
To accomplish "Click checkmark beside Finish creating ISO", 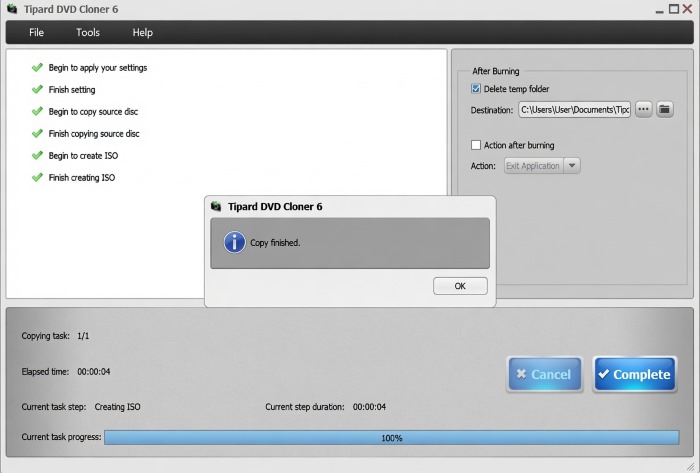I will click(37, 177).
